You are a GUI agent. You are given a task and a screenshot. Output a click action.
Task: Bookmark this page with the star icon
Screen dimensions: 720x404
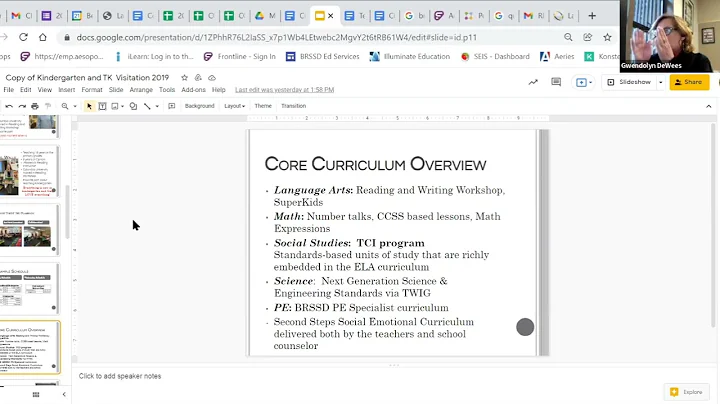point(608,37)
